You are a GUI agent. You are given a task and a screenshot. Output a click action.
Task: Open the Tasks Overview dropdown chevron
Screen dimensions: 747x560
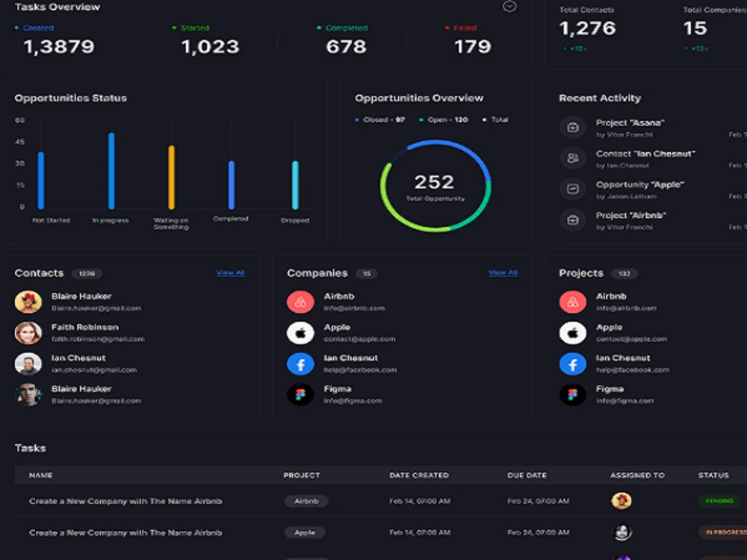[x=509, y=6]
